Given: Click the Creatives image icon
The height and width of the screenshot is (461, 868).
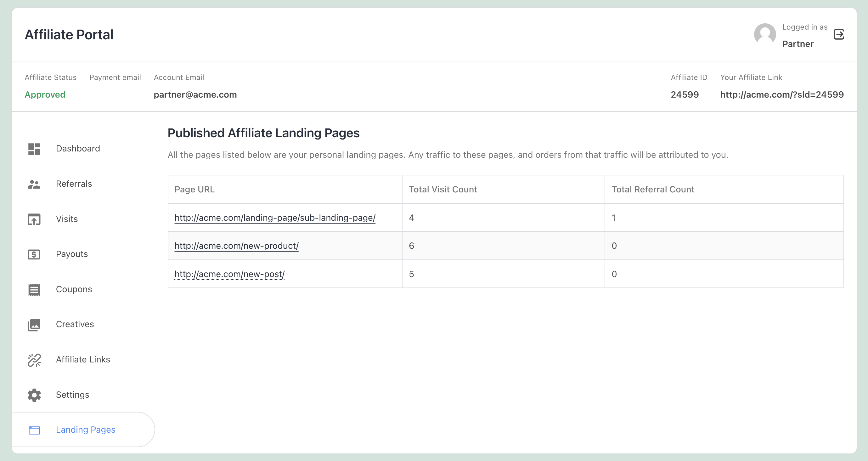Looking at the screenshot, I should click(x=34, y=325).
